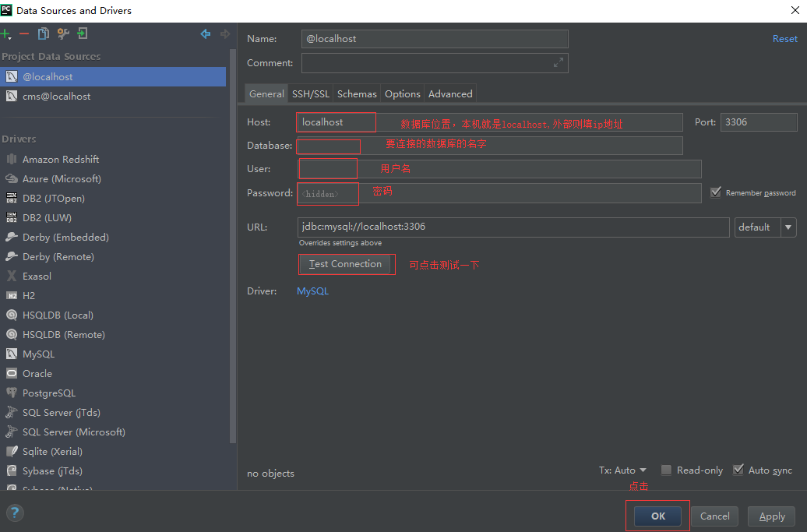Image resolution: width=807 pixels, height=532 pixels.
Task: Duplicate the selected data source icon
Action: (44, 34)
